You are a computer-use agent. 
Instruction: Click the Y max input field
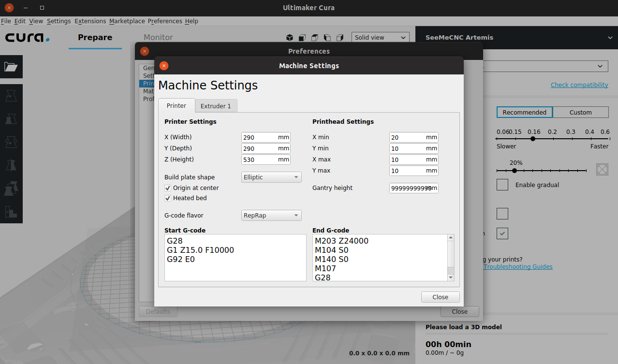pos(414,171)
